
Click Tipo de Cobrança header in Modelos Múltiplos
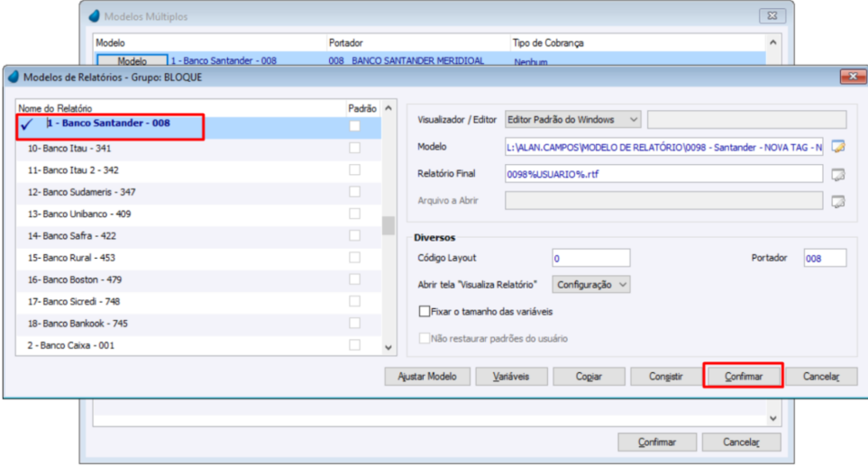click(x=638, y=42)
